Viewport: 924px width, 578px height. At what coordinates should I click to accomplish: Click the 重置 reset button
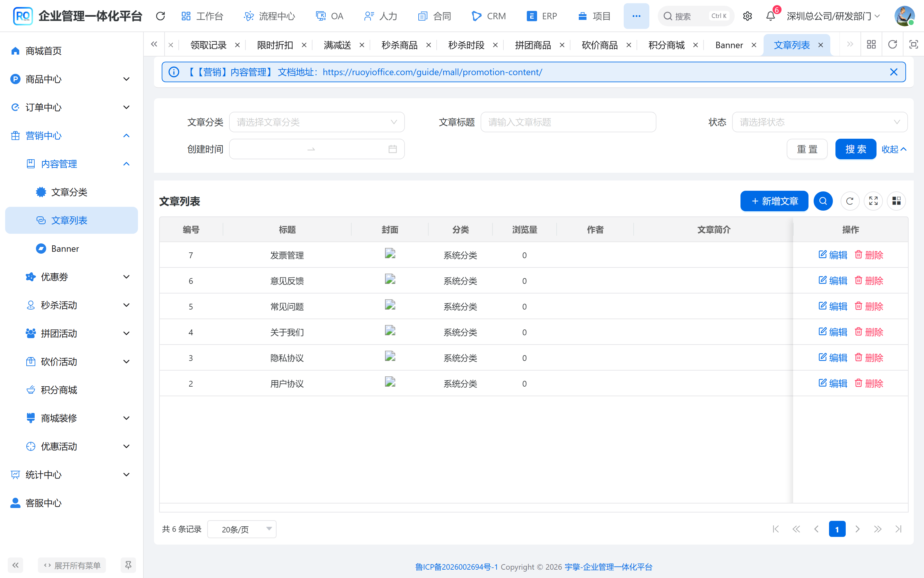pos(807,149)
